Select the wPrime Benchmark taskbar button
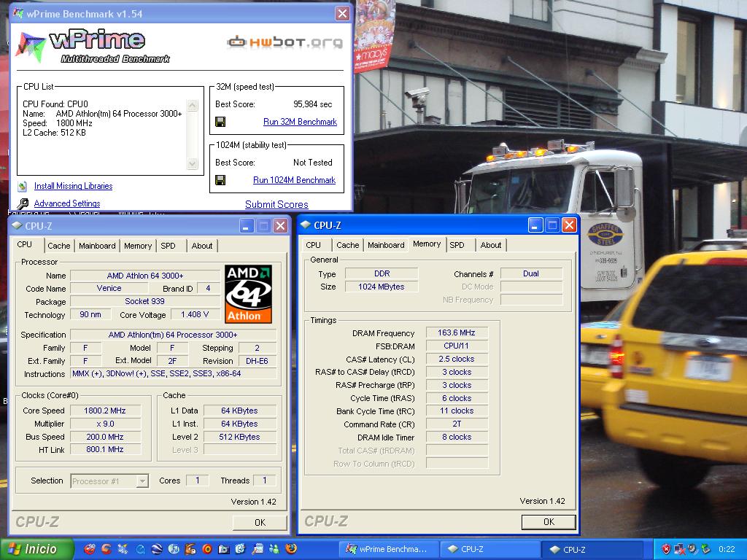The height and width of the screenshot is (560, 747). click(387, 549)
